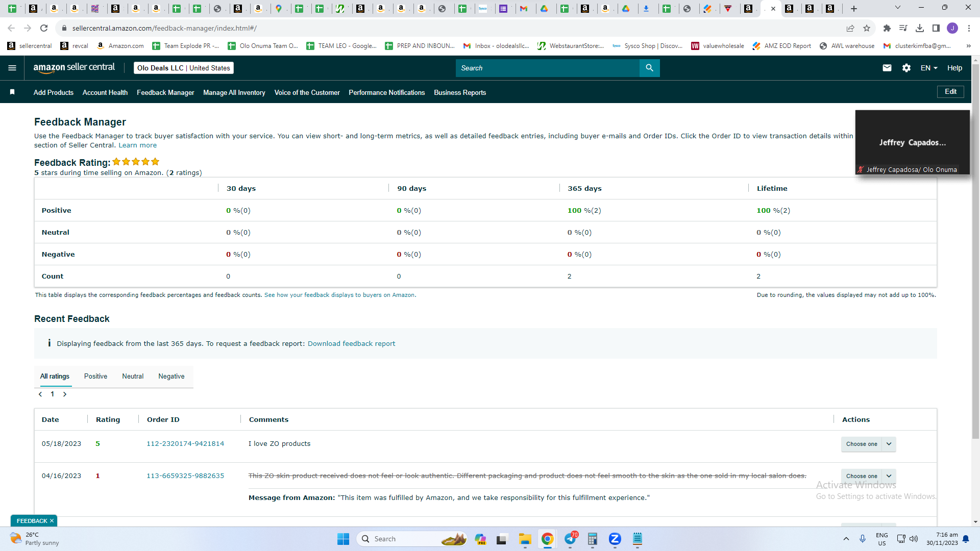Select the All ratings tab
Image resolution: width=980 pixels, height=551 pixels.
[55, 377]
